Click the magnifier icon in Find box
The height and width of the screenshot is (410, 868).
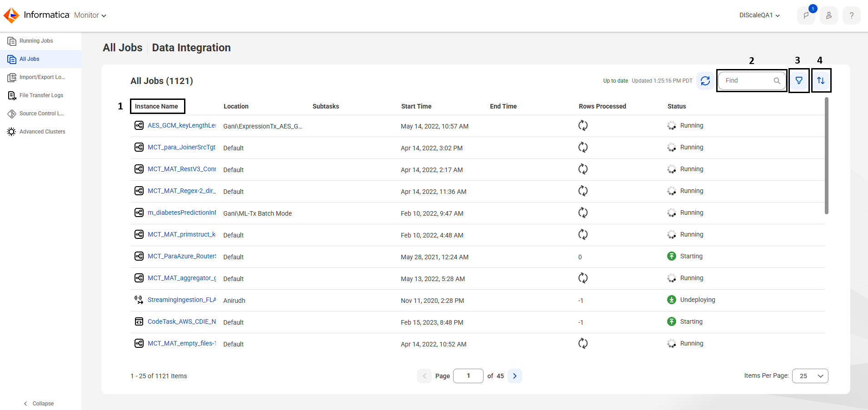777,81
